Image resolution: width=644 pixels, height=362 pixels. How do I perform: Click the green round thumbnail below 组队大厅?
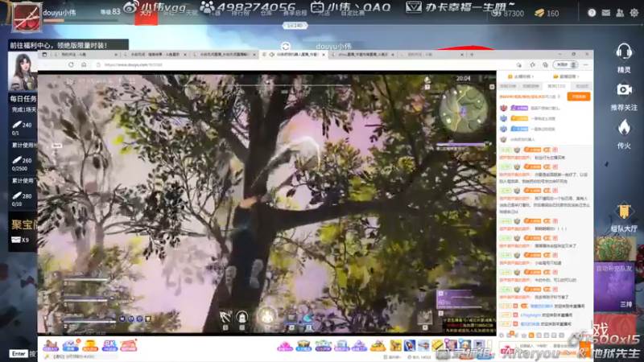point(614,249)
